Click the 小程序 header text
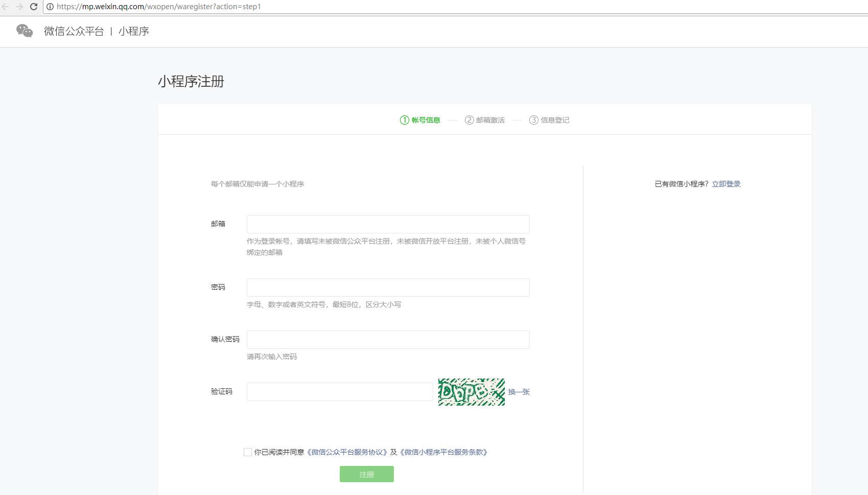The width and height of the screenshot is (868, 495). point(134,31)
